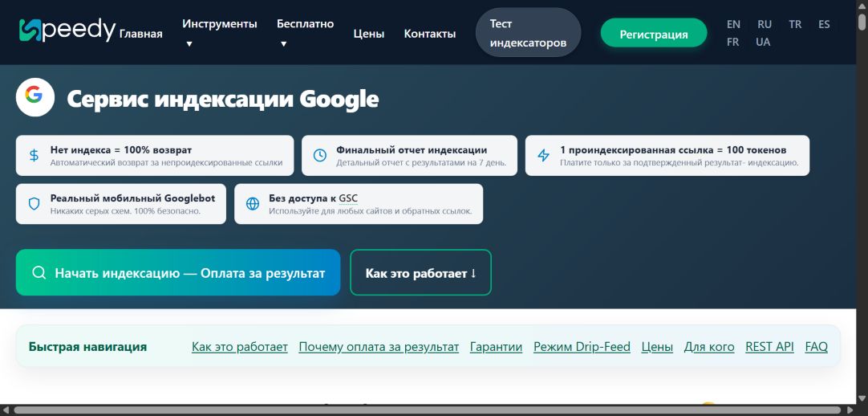The height and width of the screenshot is (416, 868).
Task: Click the clock icon for final report
Action: coord(319,156)
